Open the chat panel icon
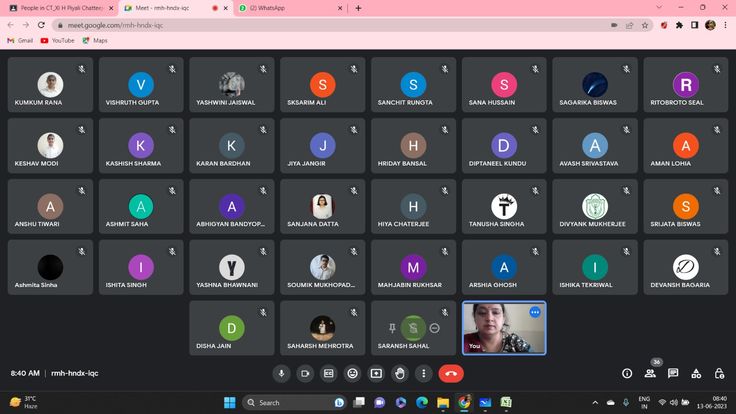736x414 pixels. tap(673, 373)
